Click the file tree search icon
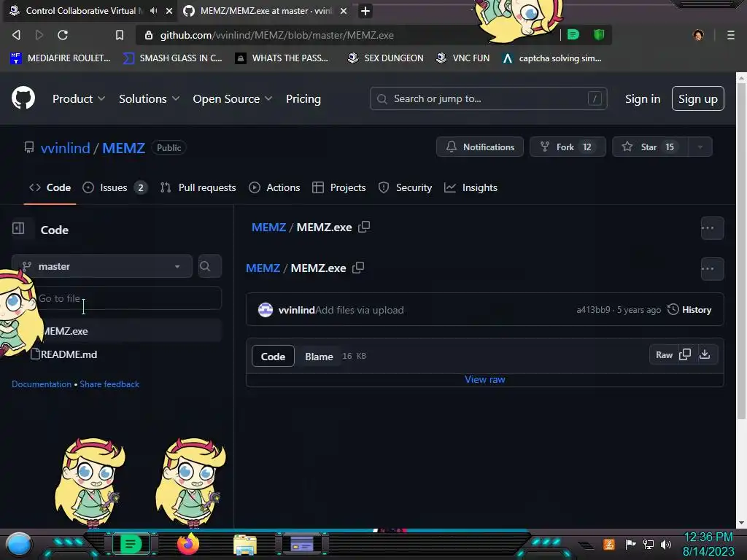The width and height of the screenshot is (747, 560). [x=209, y=266]
